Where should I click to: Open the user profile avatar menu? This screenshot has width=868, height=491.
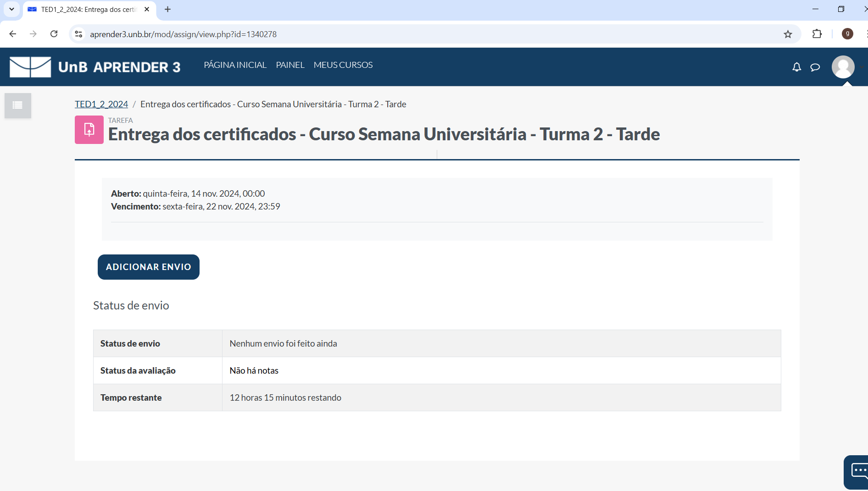(843, 67)
